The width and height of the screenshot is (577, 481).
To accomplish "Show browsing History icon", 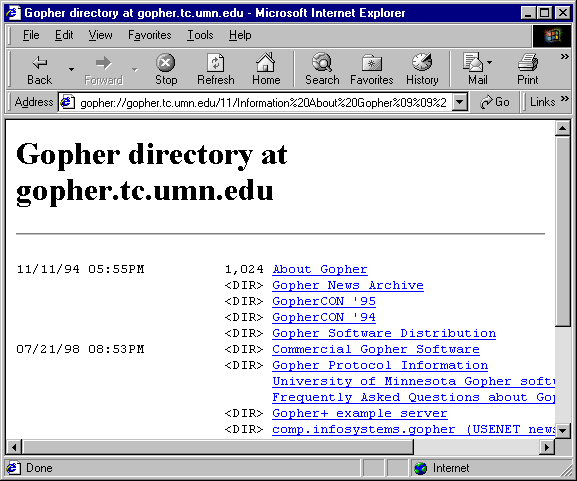I will [x=422, y=62].
